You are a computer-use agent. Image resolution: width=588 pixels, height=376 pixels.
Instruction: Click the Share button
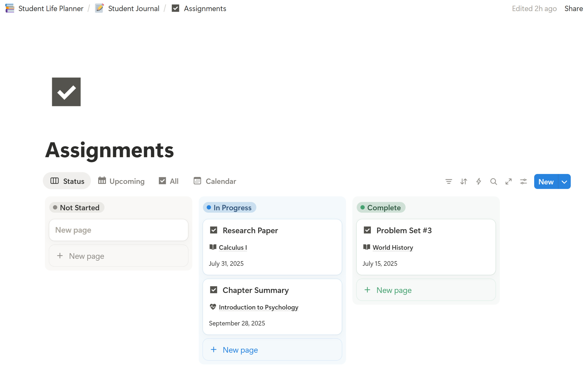coord(573,9)
